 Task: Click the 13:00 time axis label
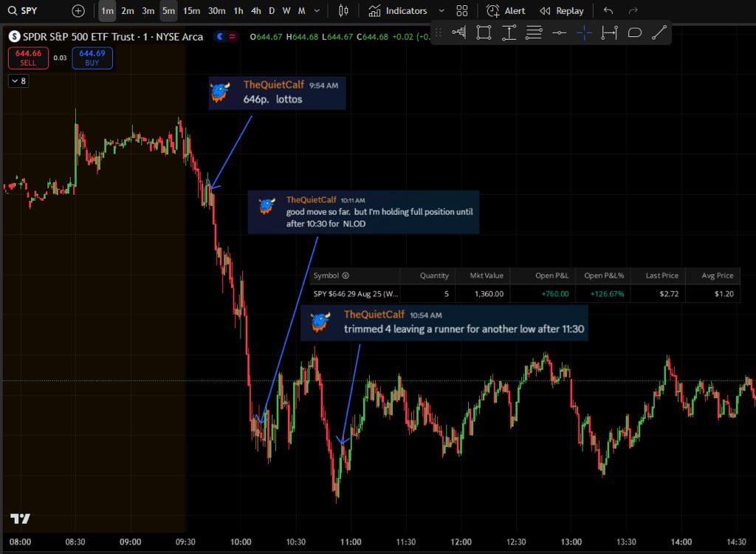coord(571,542)
